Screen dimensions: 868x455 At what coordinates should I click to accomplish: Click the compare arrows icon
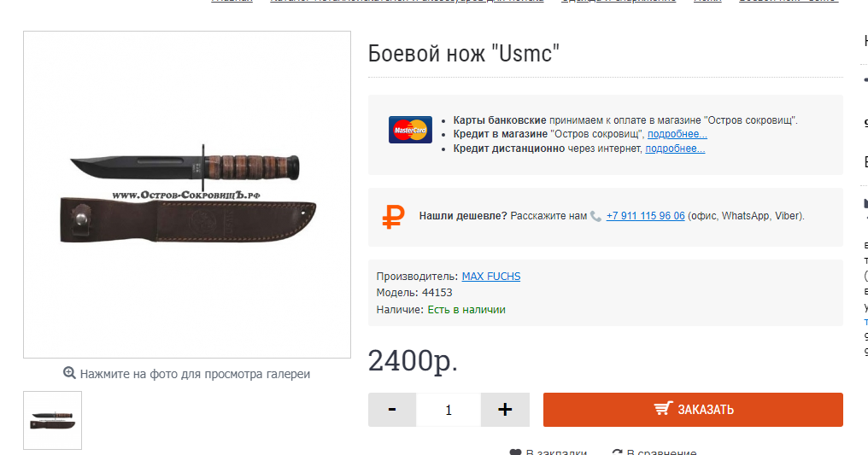pyautogui.click(x=617, y=452)
